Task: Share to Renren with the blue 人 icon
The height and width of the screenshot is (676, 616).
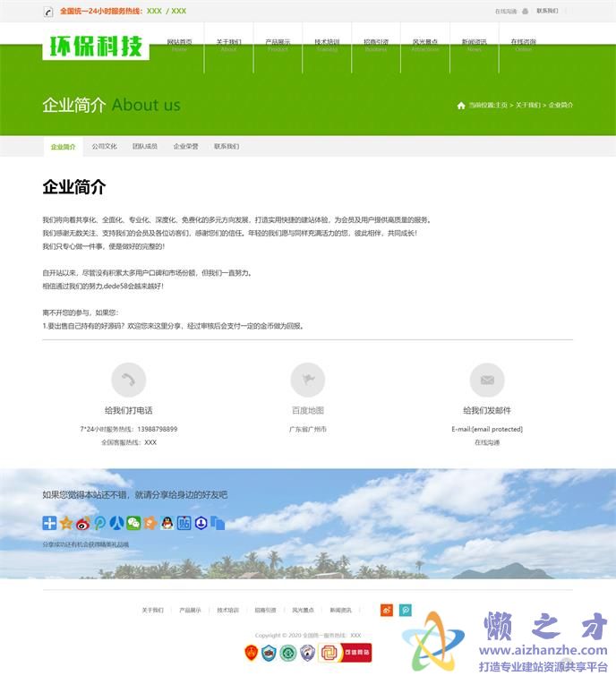Action: [116, 523]
